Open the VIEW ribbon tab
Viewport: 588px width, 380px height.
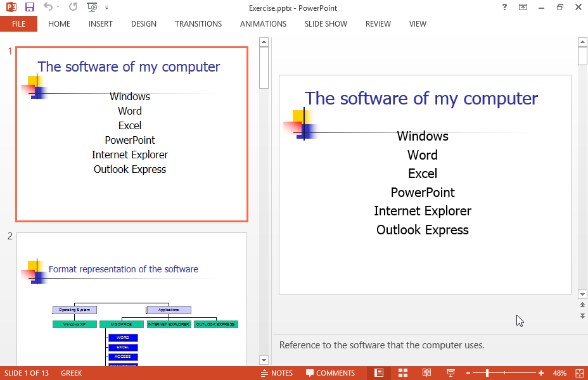(x=418, y=24)
